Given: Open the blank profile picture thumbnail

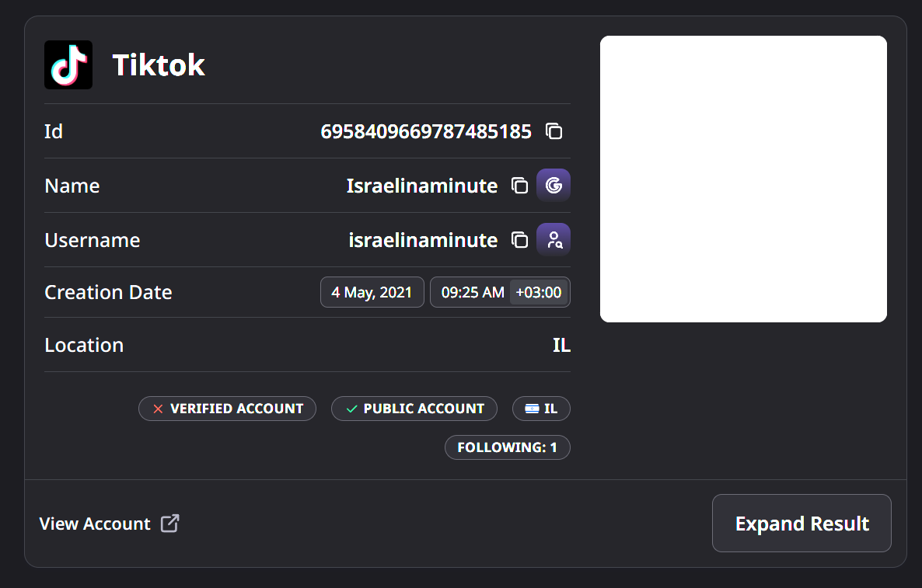Looking at the screenshot, I should click(743, 179).
